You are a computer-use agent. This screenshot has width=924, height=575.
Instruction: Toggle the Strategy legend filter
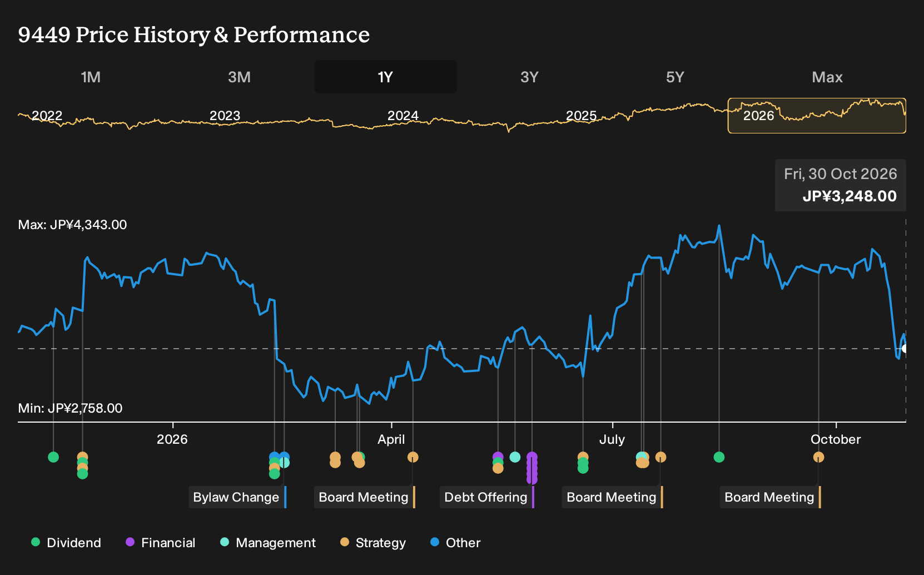coord(372,543)
